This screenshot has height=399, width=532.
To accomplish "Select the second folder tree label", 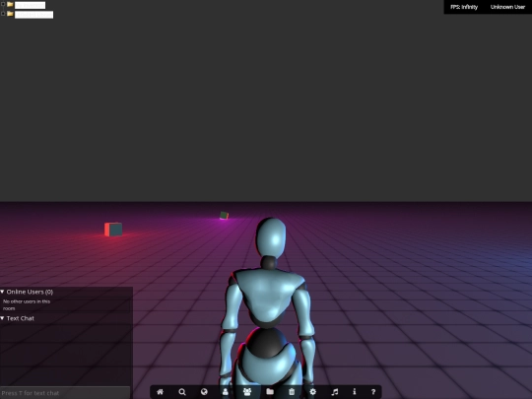I will click(x=33, y=15).
